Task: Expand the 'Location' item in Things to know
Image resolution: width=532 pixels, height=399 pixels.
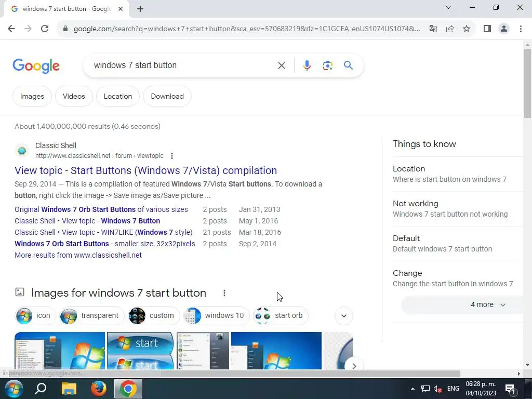Action: (x=458, y=174)
